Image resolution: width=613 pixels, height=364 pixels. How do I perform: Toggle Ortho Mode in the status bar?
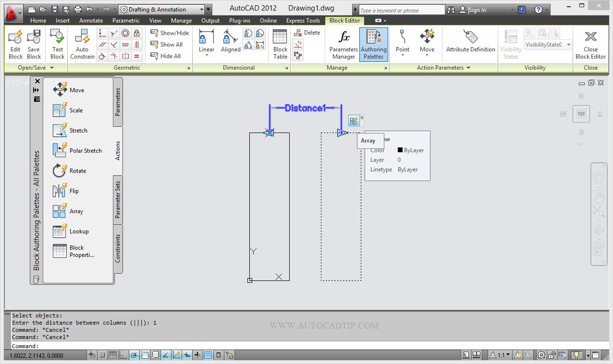point(123,355)
